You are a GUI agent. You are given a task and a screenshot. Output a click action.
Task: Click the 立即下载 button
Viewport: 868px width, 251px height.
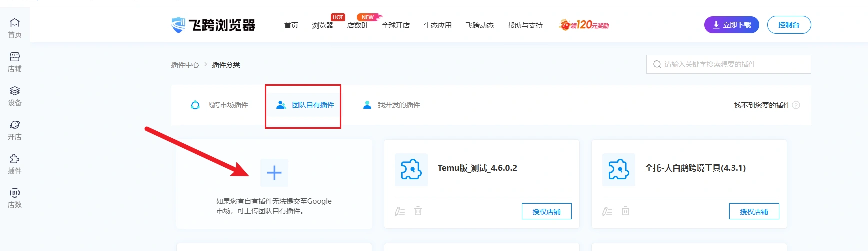point(732,25)
